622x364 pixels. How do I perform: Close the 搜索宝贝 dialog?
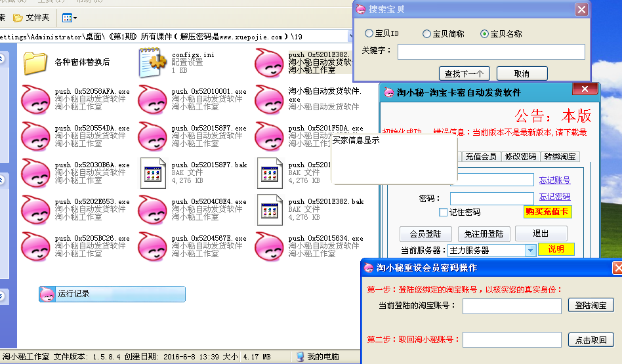pos(581,10)
